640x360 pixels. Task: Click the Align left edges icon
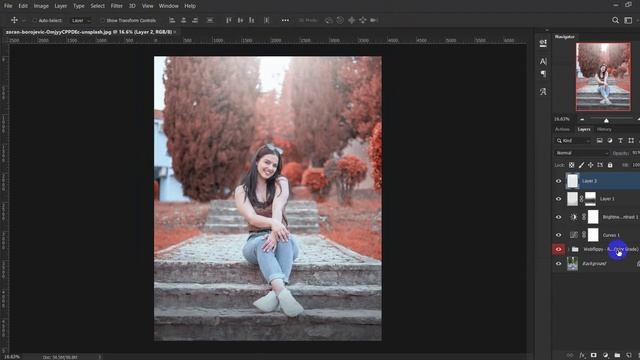[172, 20]
